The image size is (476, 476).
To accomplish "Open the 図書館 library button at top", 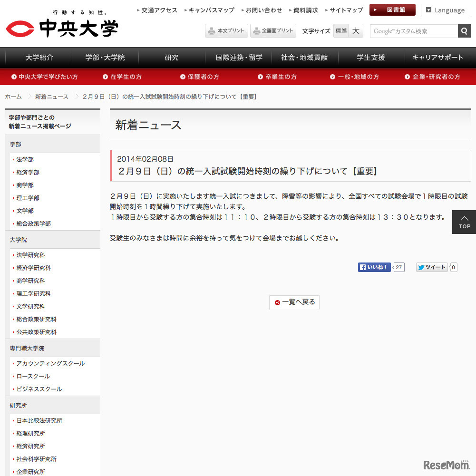I will click(x=392, y=10).
